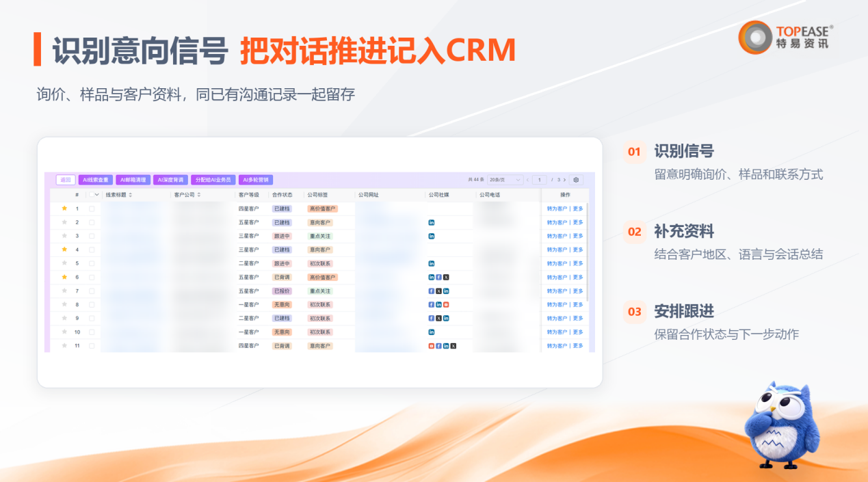The width and height of the screenshot is (868, 482).
Task: Go to the next page arrow
Action: (x=566, y=180)
